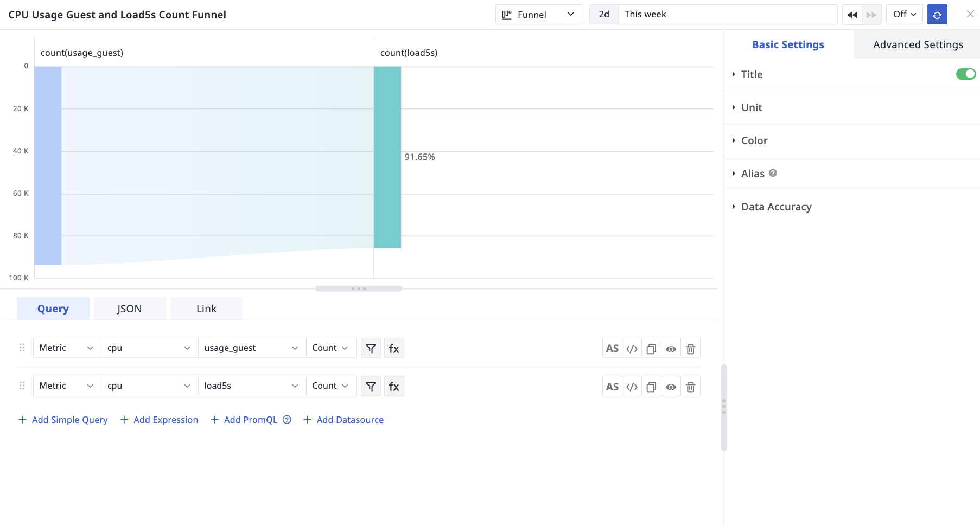The width and height of the screenshot is (980, 526).
Task: Switch to the Query tab
Action: click(x=53, y=309)
